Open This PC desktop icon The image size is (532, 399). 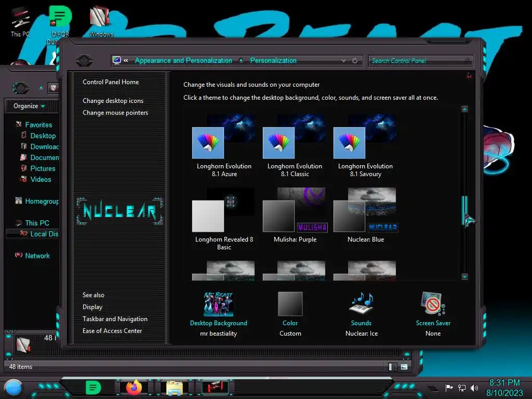(20, 21)
